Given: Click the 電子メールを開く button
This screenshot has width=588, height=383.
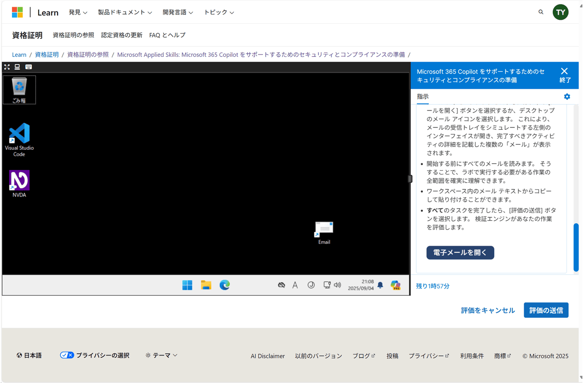Looking at the screenshot, I should 460,253.
